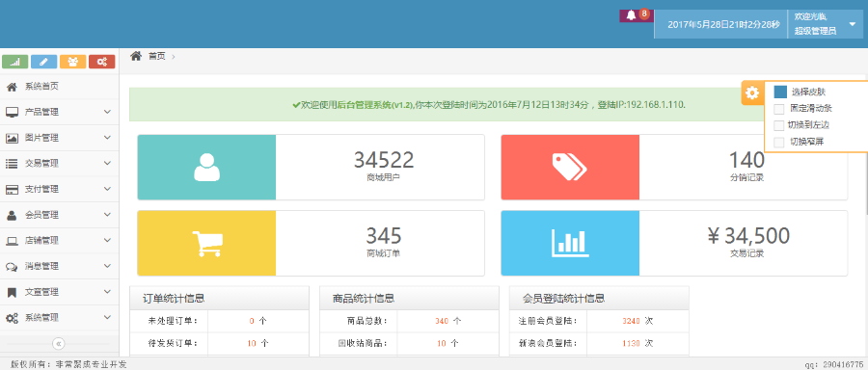Pick the blue skin color swatch
The image size is (868, 370).
pos(780,92)
